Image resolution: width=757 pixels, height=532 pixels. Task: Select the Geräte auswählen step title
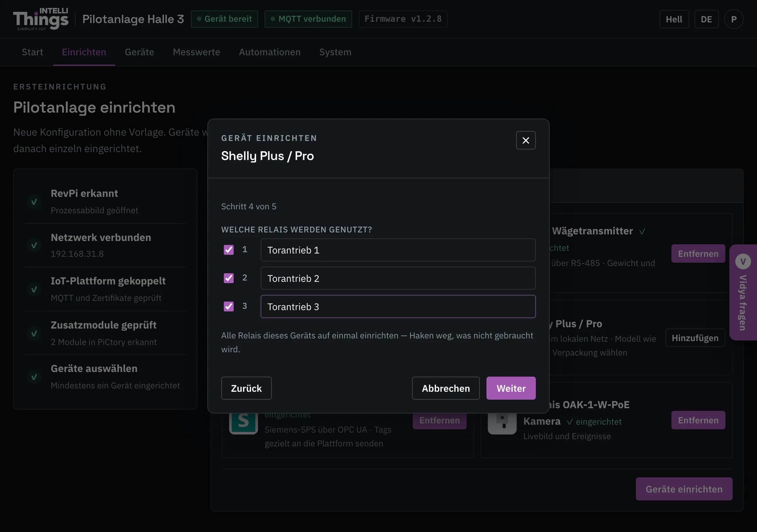pyautogui.click(x=94, y=369)
